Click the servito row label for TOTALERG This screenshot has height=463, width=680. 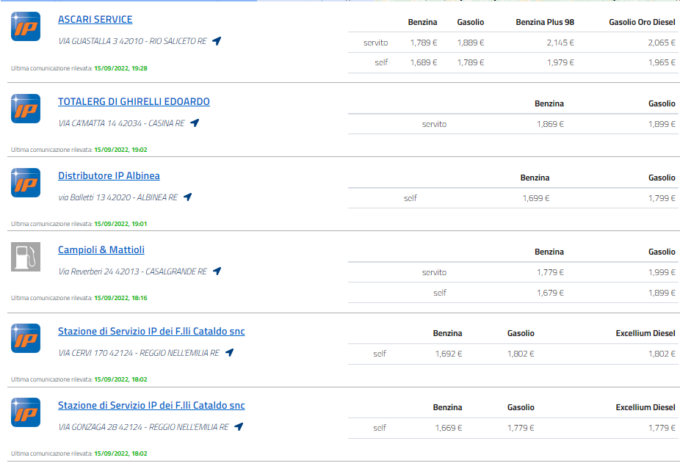pos(434,124)
